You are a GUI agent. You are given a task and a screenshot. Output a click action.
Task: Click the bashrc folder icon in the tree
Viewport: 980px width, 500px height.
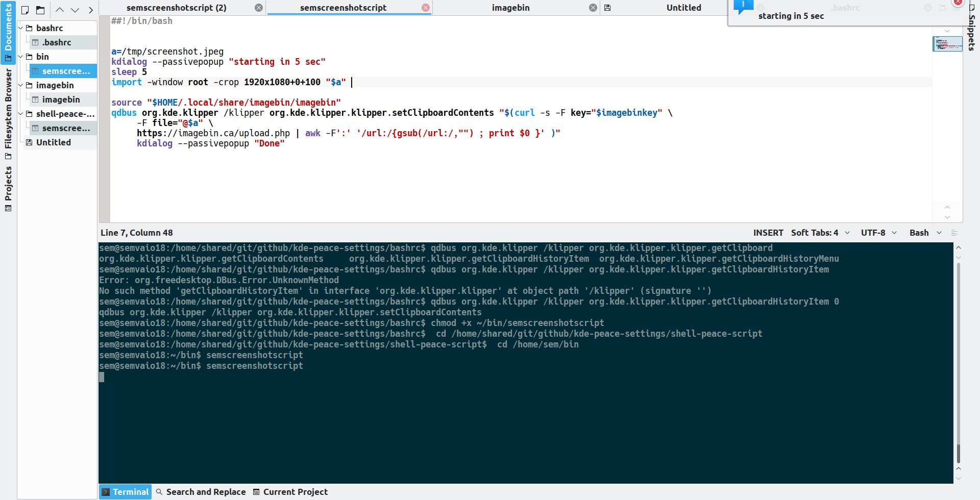pos(29,28)
